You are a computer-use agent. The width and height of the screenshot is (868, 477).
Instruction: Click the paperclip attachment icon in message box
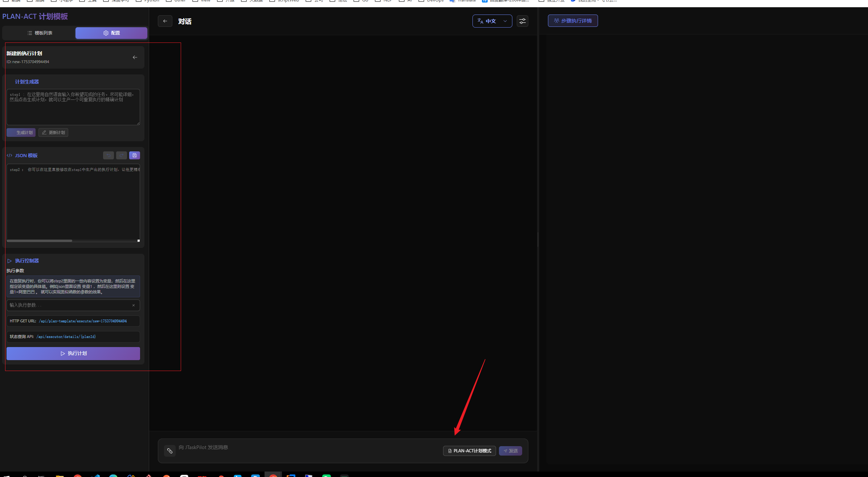pyautogui.click(x=170, y=451)
